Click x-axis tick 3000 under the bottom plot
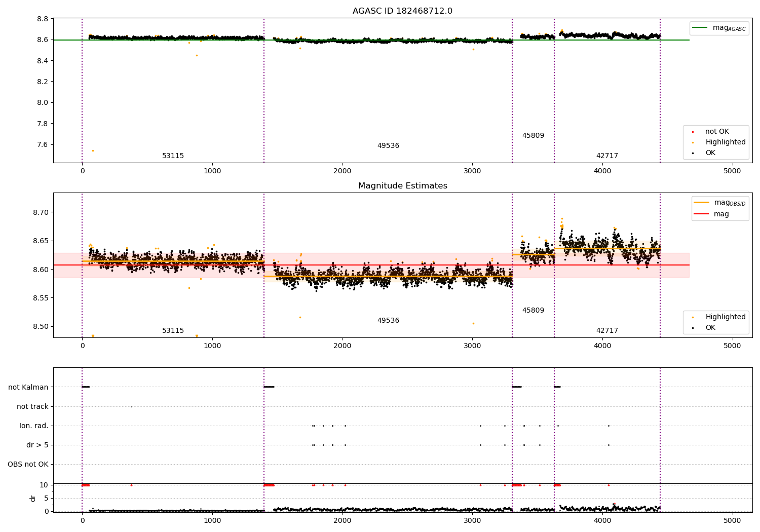The image size is (760, 532). click(472, 521)
